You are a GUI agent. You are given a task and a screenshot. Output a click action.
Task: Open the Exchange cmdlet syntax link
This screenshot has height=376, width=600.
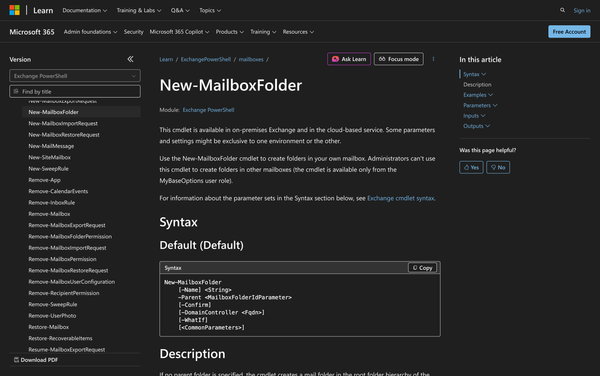coord(400,198)
